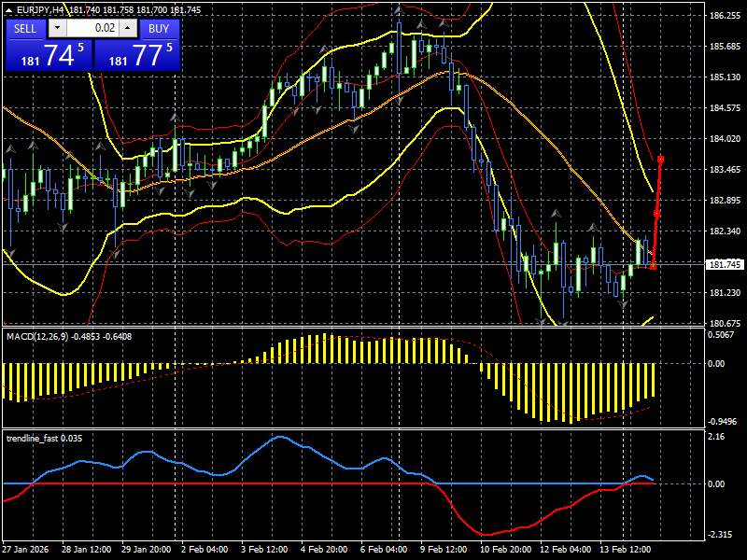The height and width of the screenshot is (560, 747).
Task: Click the trendline_fast 0.035 indicator label
Action: pyautogui.click(x=44, y=438)
